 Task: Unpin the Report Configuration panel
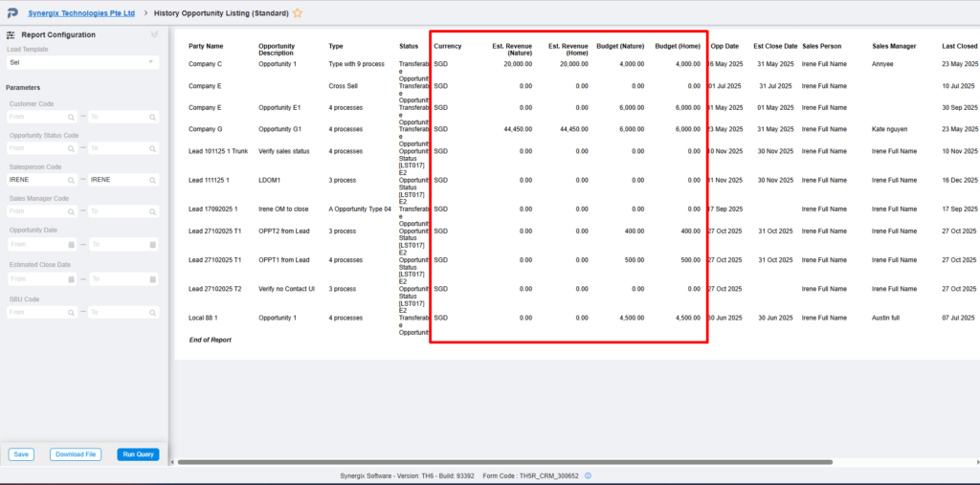pos(154,34)
